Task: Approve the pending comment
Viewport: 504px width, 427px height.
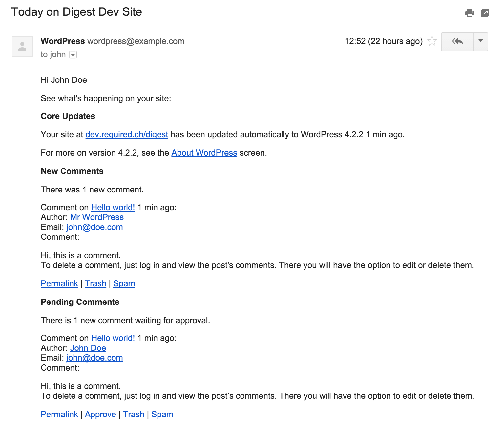Action: [x=100, y=415]
